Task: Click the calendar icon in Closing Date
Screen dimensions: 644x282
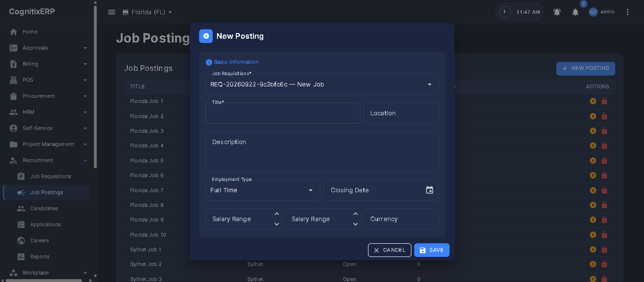Action: (x=429, y=190)
